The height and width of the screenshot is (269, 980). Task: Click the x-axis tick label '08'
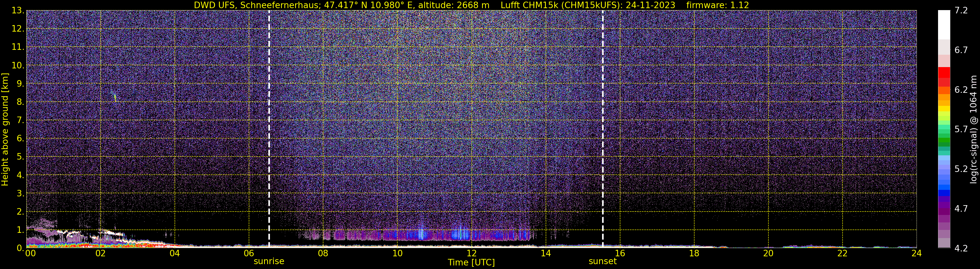click(x=323, y=253)
